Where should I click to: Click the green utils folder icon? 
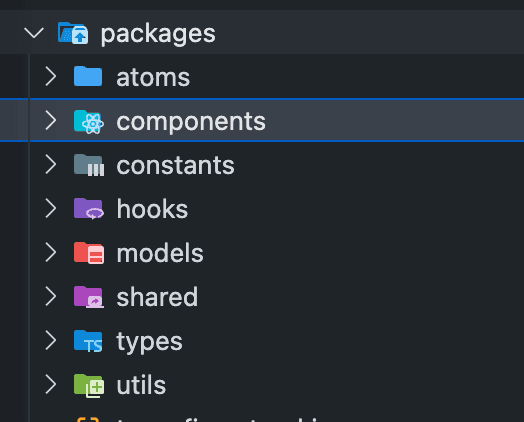tap(89, 386)
